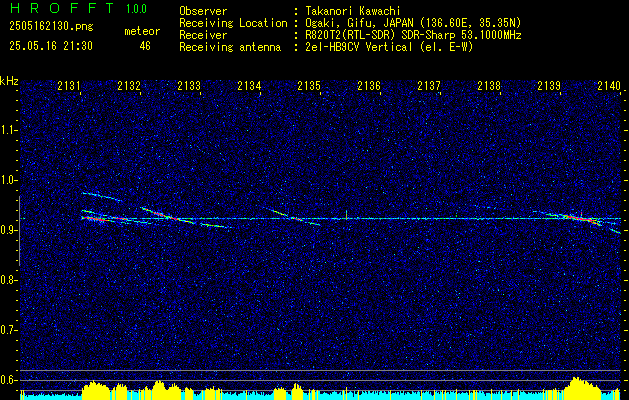The width and height of the screenshot is (629, 400).
Task: Click the 2137 time axis marker
Action: (x=429, y=85)
